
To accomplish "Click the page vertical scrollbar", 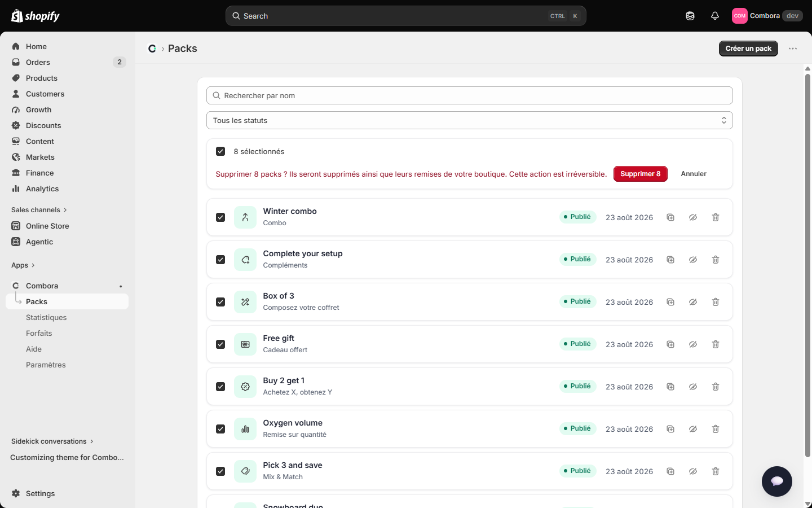I will pyautogui.click(x=807, y=265).
